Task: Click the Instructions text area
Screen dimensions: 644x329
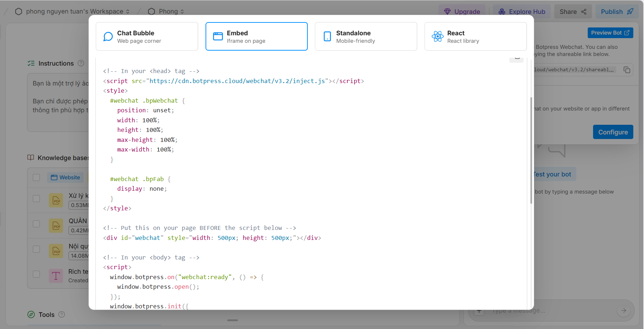Action: 58,103
